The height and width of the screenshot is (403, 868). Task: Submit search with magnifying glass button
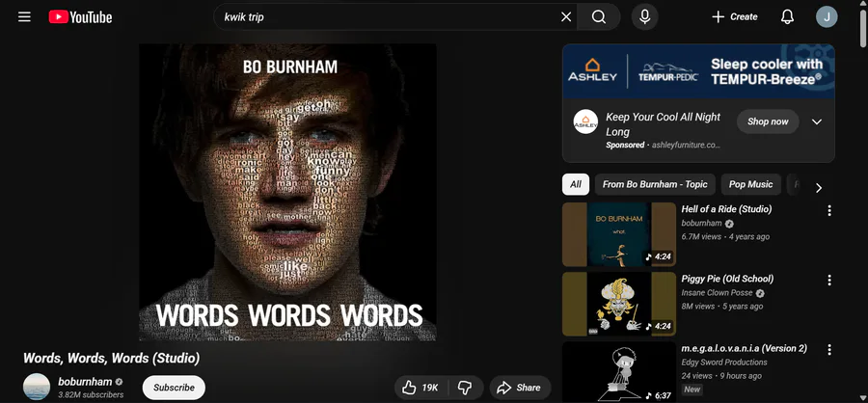(x=598, y=17)
